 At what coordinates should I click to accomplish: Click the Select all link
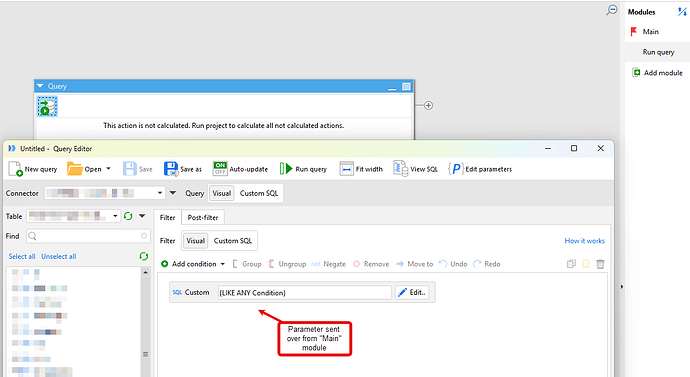[22, 256]
